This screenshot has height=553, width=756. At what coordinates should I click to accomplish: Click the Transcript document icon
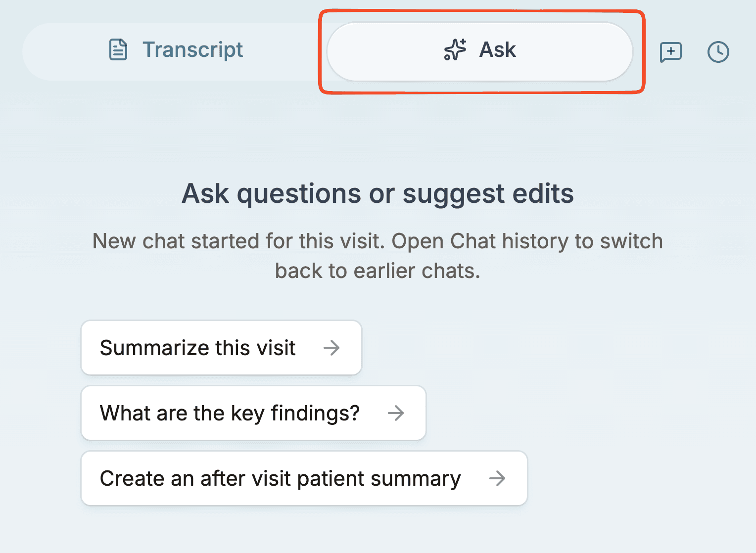coord(118,50)
